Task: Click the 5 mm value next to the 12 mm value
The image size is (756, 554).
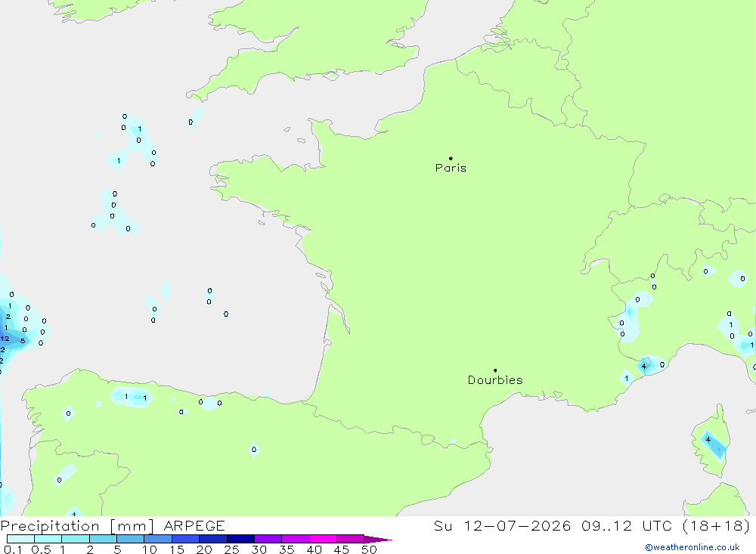Action: coord(23,340)
